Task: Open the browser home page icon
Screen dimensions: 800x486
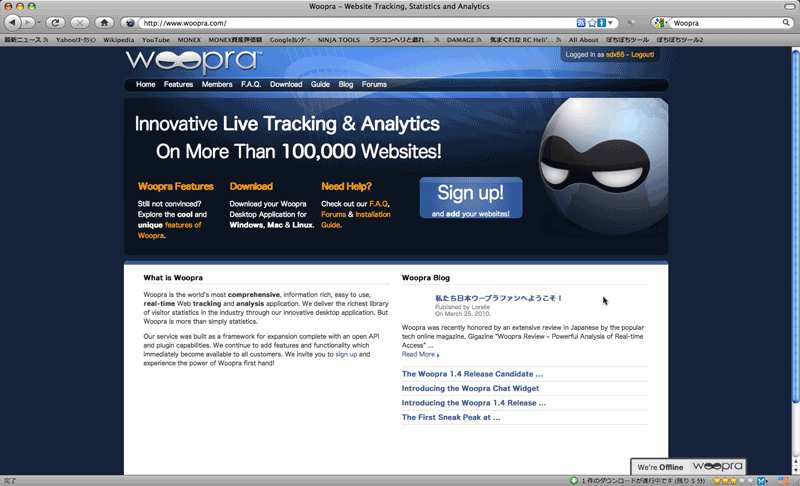Action: click(104, 22)
